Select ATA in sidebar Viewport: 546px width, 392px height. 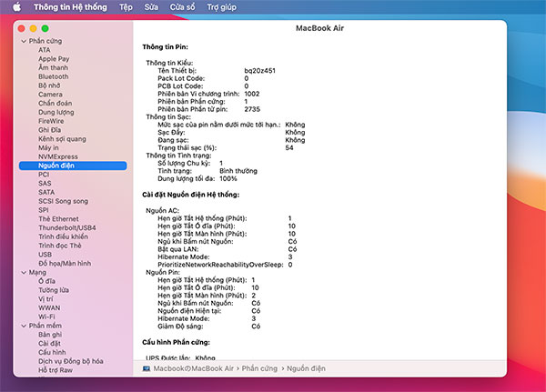click(45, 50)
